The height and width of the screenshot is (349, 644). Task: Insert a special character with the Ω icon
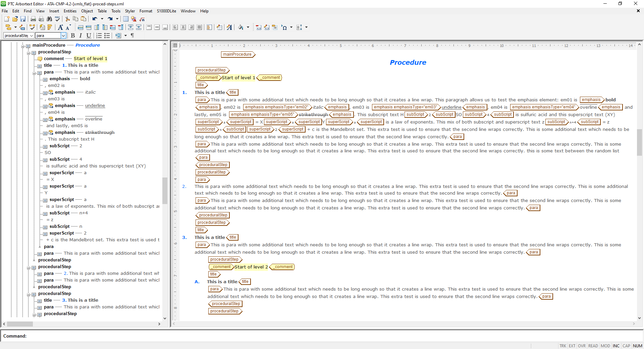click(285, 27)
